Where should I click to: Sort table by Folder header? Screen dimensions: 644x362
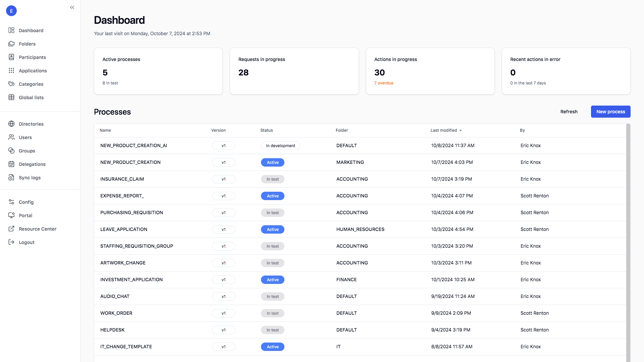342,130
